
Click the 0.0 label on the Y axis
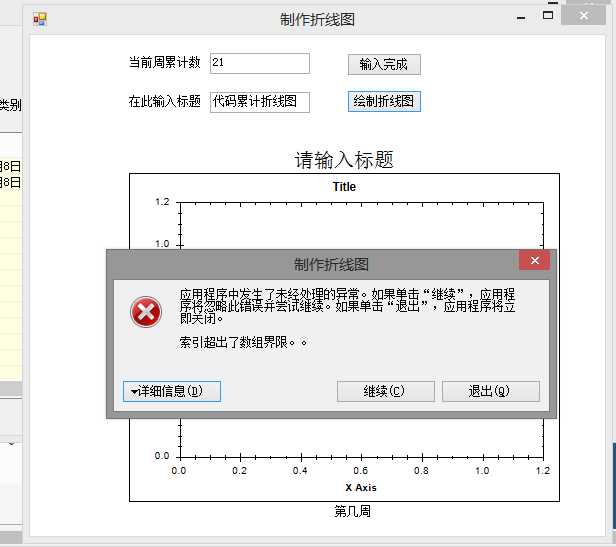[162, 456]
